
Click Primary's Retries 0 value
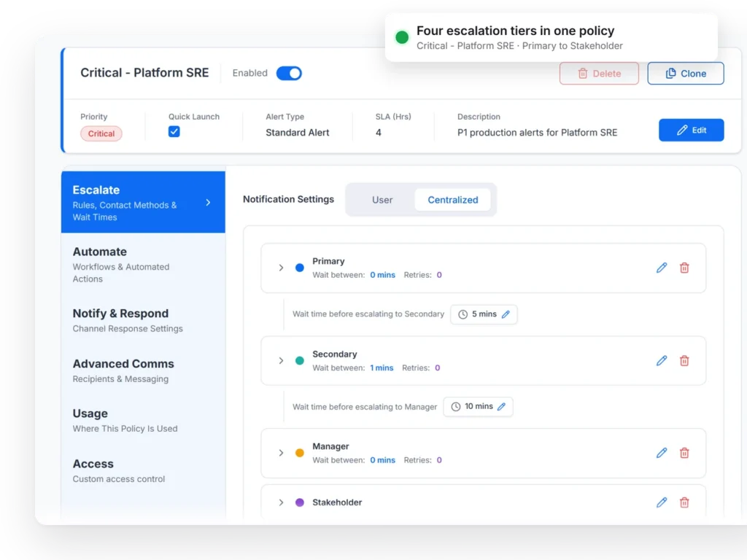(x=439, y=275)
